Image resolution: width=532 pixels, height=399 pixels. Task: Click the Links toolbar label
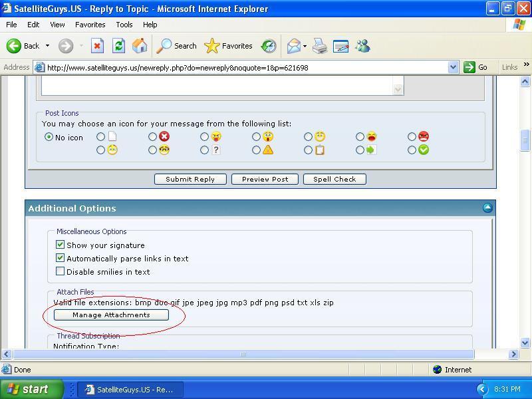pyautogui.click(x=509, y=67)
